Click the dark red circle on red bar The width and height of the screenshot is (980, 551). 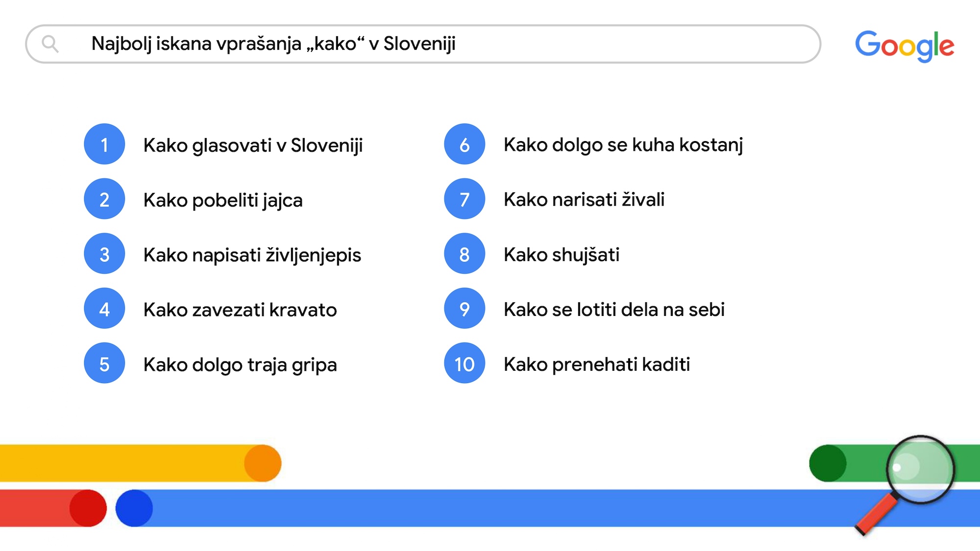tap(88, 508)
